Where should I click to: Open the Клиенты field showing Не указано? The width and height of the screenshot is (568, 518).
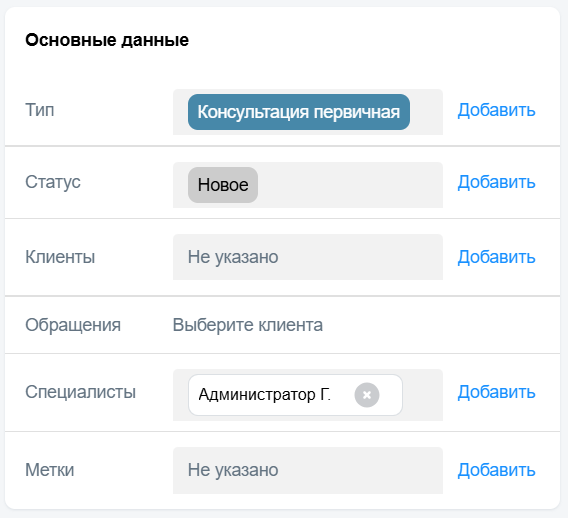click(308, 257)
